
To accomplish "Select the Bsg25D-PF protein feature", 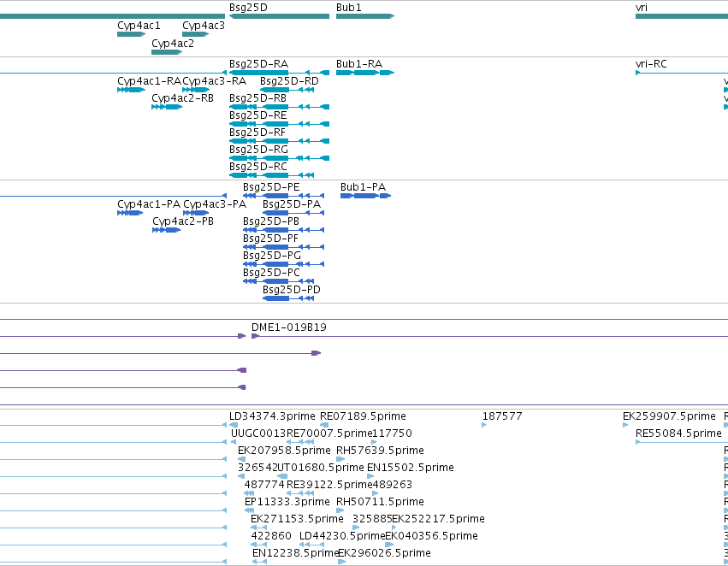I will 283,247.
